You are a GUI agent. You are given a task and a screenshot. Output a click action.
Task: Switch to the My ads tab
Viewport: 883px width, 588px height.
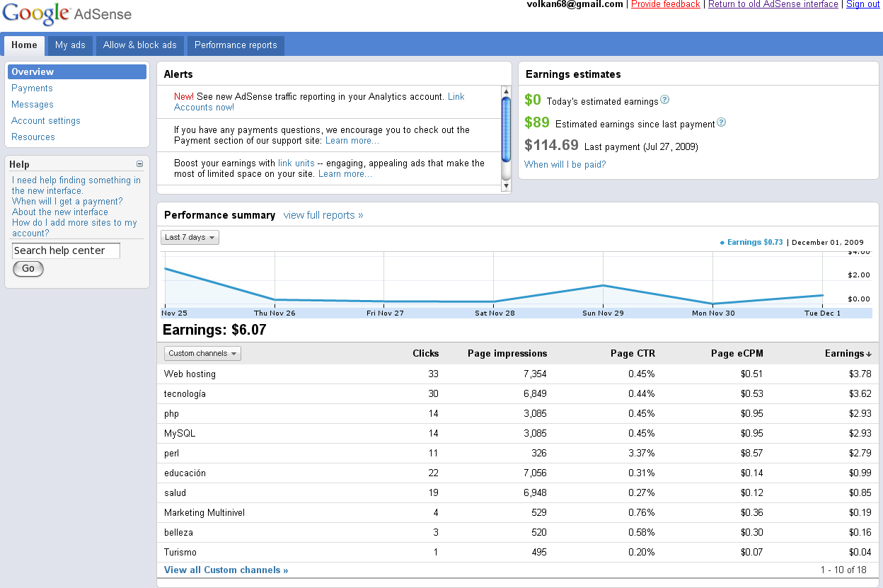tap(70, 45)
